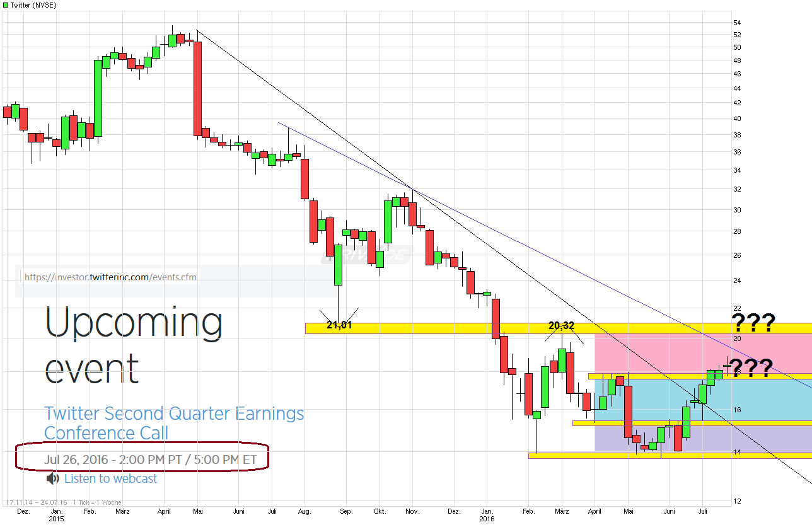Click the "Aug." month label on the time axis
Viewport: 812px width, 532px height.
[306, 512]
